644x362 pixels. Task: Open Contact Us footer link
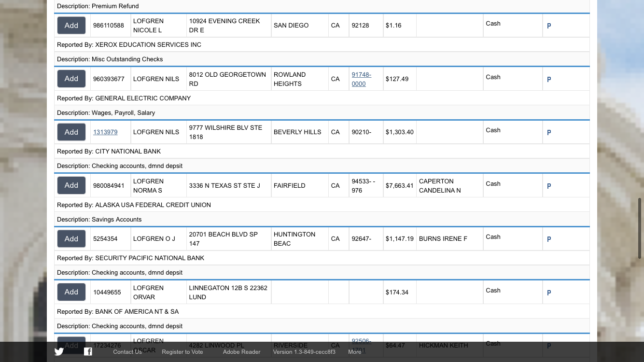pyautogui.click(x=127, y=352)
